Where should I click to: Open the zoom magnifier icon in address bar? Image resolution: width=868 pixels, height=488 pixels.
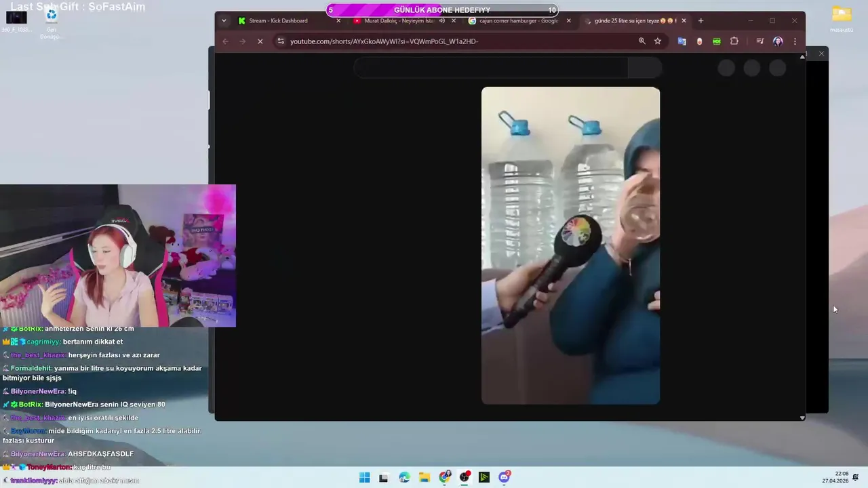[642, 41]
